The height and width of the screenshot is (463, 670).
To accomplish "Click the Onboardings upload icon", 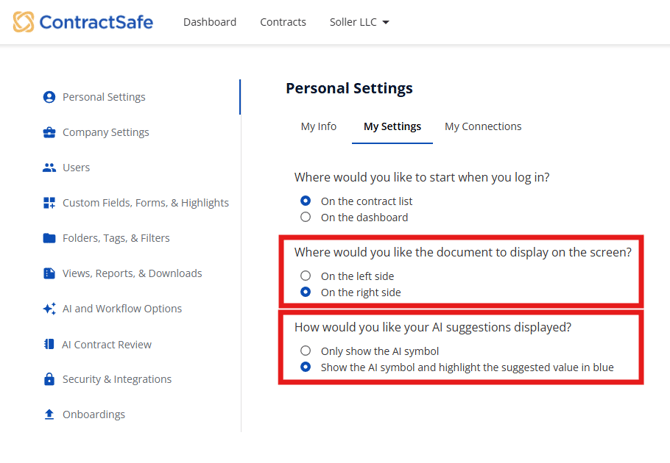I will click(49, 414).
